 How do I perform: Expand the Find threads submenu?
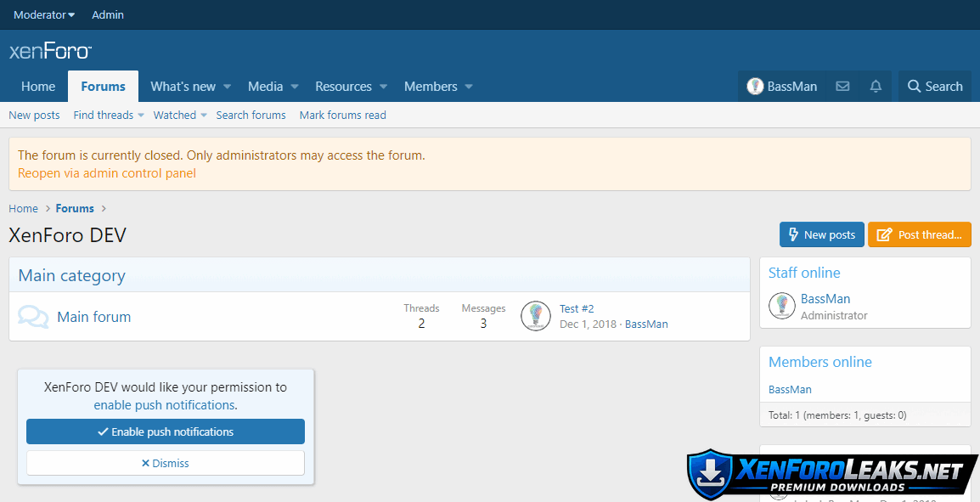141,116
